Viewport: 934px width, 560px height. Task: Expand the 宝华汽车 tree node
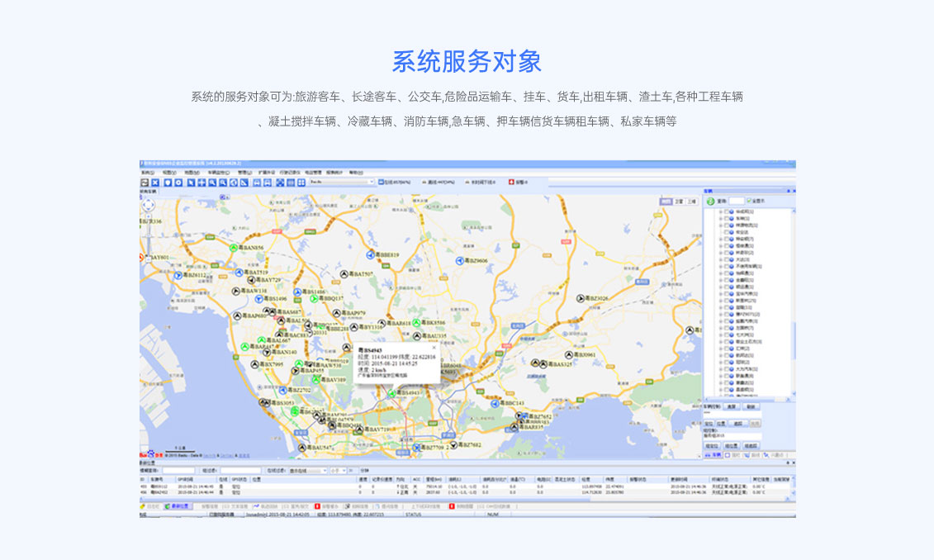pos(721,294)
